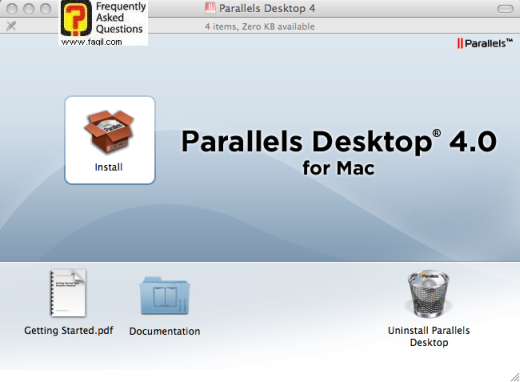Screen dimensions: 520x382
Task: Select the "Documentation" folder name
Action: pyautogui.click(x=165, y=331)
